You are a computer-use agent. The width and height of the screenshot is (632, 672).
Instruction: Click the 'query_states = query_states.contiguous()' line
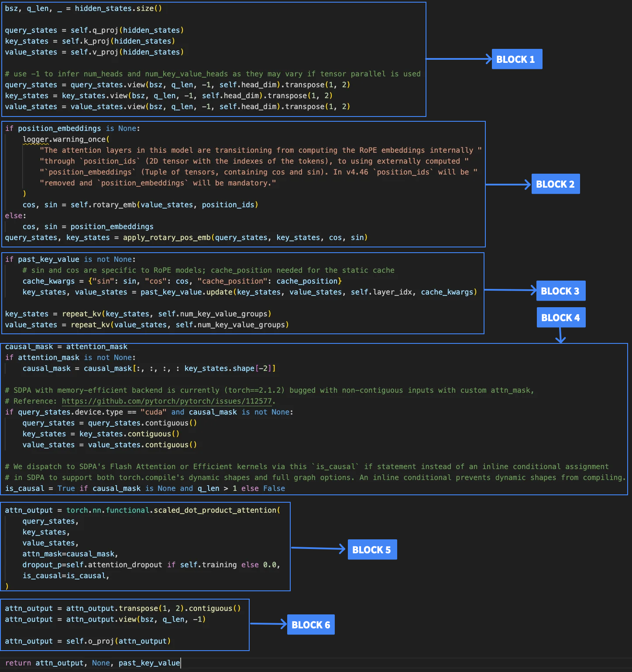110,423
